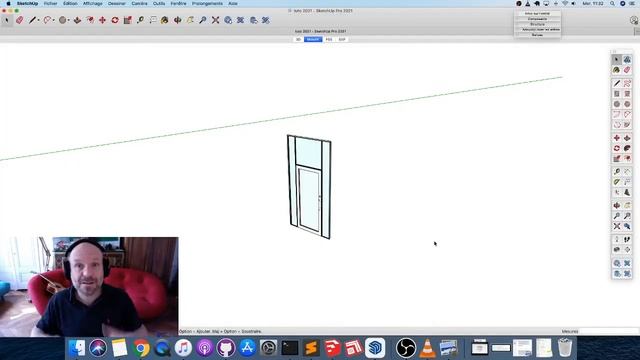Choose the Text label tool in top toolbar
Image resolution: width=640 pixels, height=360 pixels.
coord(153,20)
